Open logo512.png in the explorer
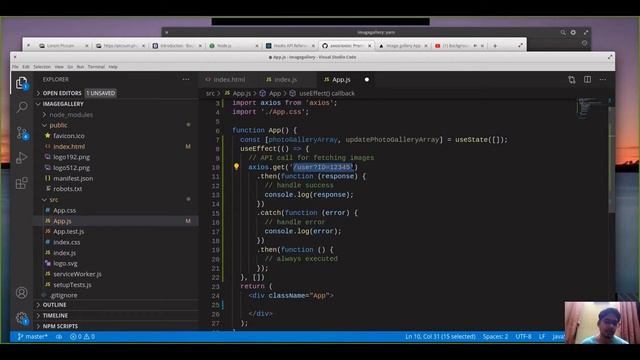The height and width of the screenshot is (360, 640). coord(71,168)
